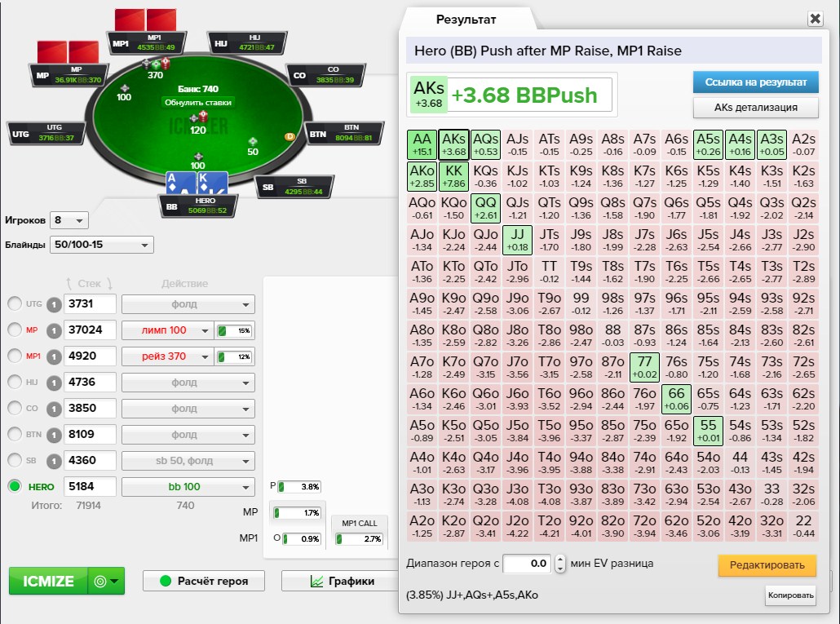The height and width of the screenshot is (624, 840).
Task: Click the MP seat on table
Action: click(69, 75)
